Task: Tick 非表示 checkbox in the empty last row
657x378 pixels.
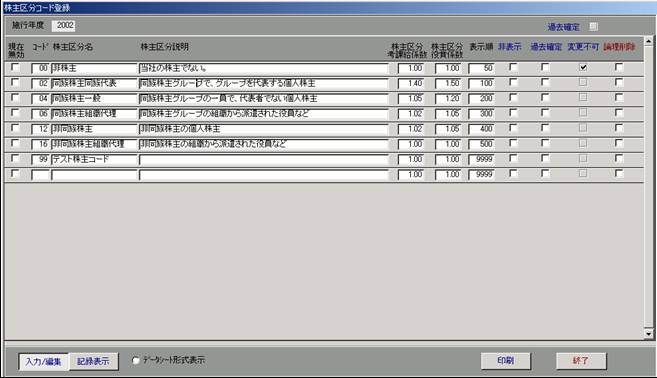Action: click(513, 173)
